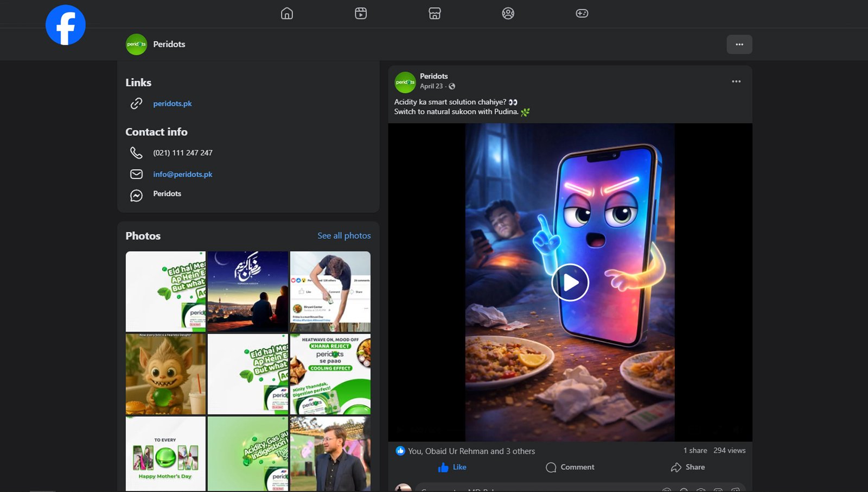
Task: Click the Photos section heading
Action: (143, 236)
